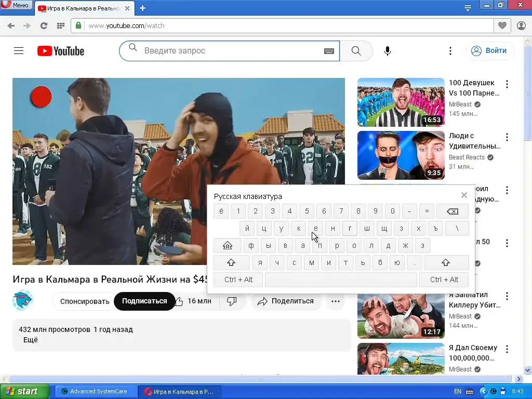
Task: Reload the current page
Action: (x=44, y=26)
